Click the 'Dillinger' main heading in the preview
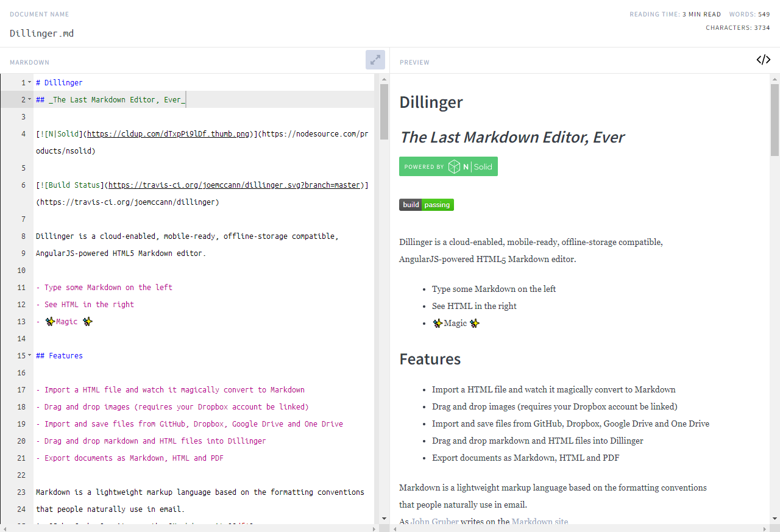This screenshot has height=532, width=780. pyautogui.click(x=431, y=102)
